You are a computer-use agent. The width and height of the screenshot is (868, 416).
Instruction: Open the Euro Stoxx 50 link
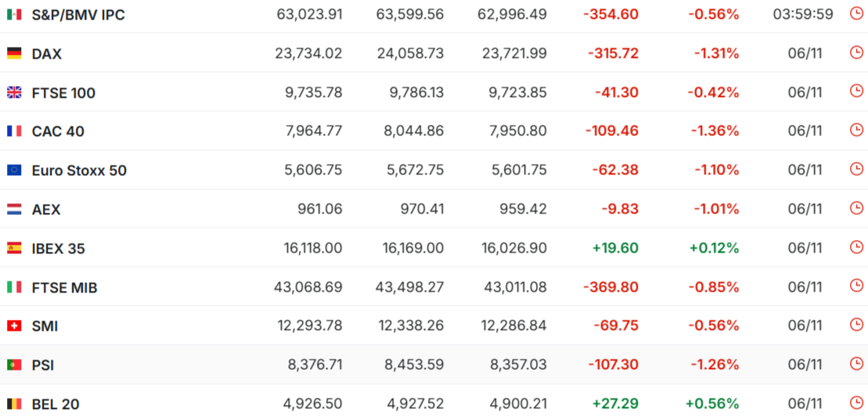pyautogui.click(x=79, y=170)
